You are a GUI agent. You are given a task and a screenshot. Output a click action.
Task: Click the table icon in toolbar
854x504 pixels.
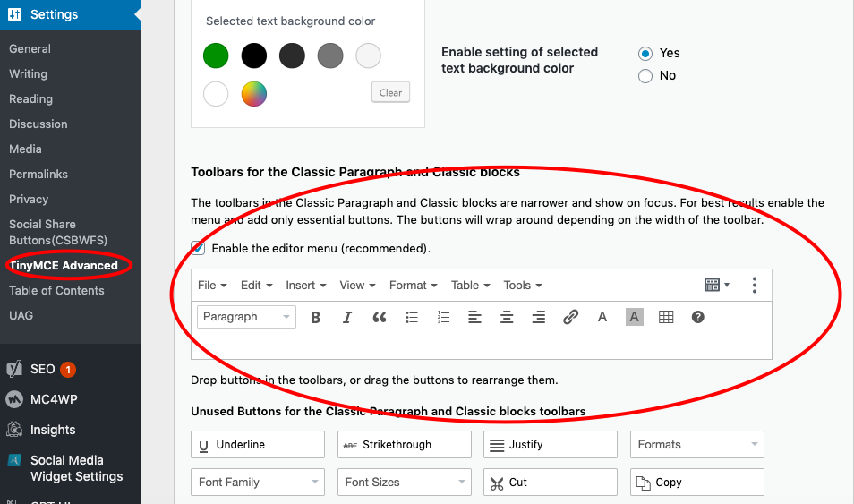(666, 317)
